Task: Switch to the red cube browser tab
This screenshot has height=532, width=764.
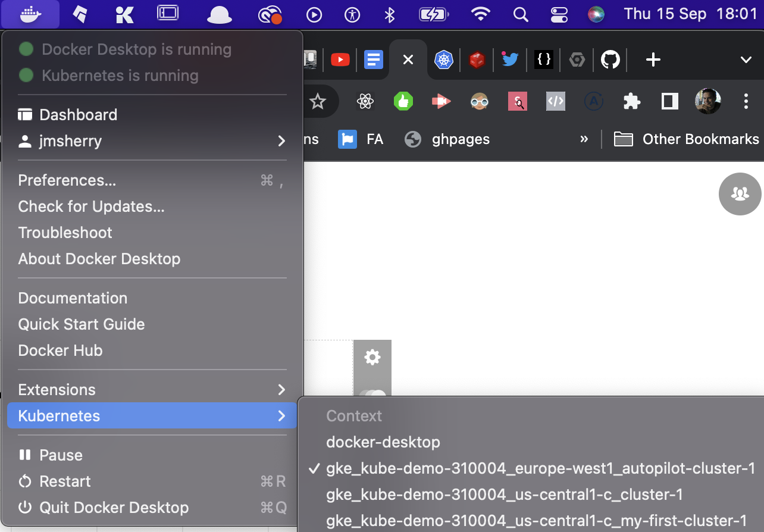Action: 477,60
